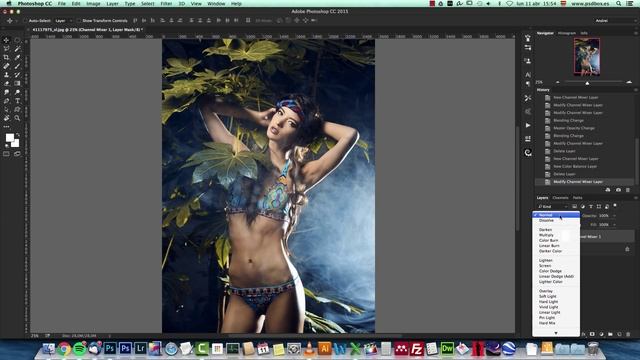Select the Hand tool
This screenshot has height=360, width=640.
tap(6, 118)
